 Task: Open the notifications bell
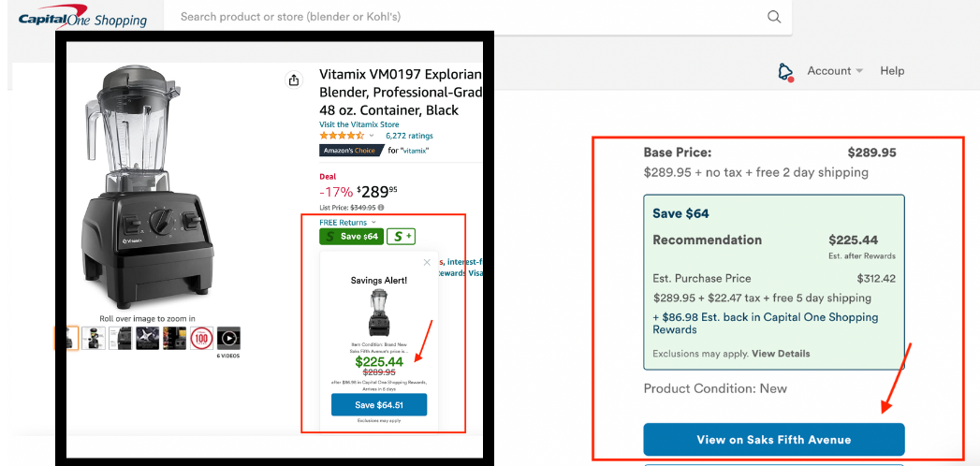point(785,72)
